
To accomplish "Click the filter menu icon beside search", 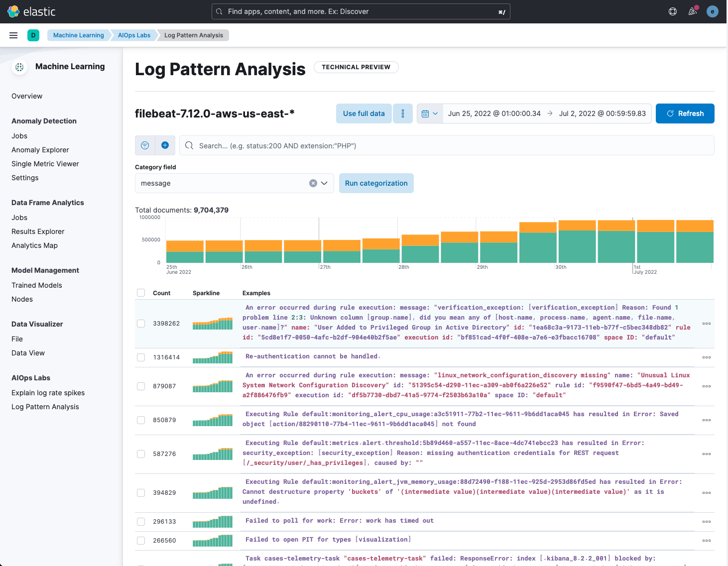I will click(x=145, y=145).
